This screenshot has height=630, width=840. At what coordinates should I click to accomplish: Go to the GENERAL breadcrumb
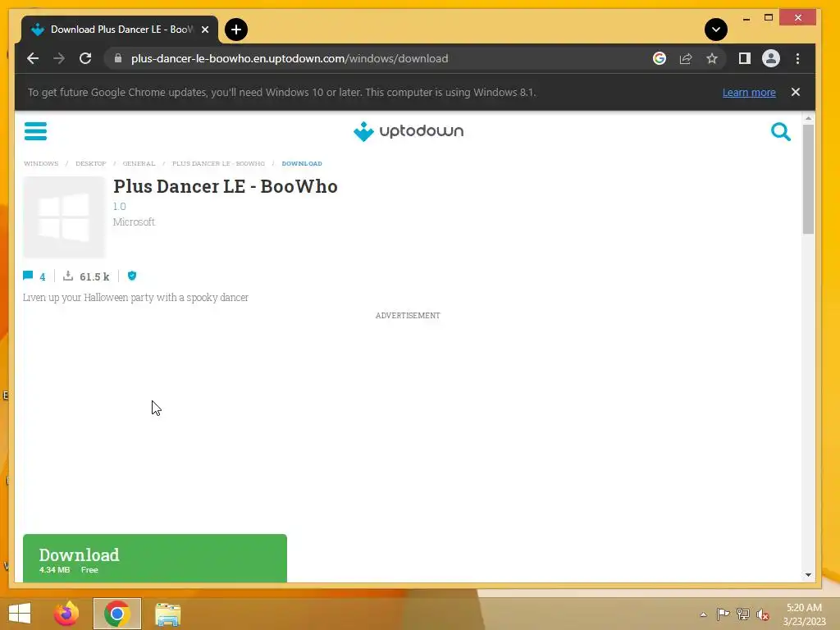pyautogui.click(x=139, y=163)
